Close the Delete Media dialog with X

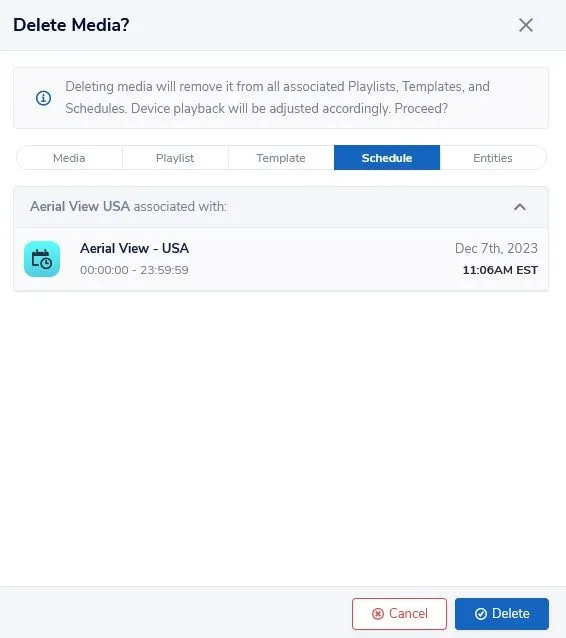[526, 25]
